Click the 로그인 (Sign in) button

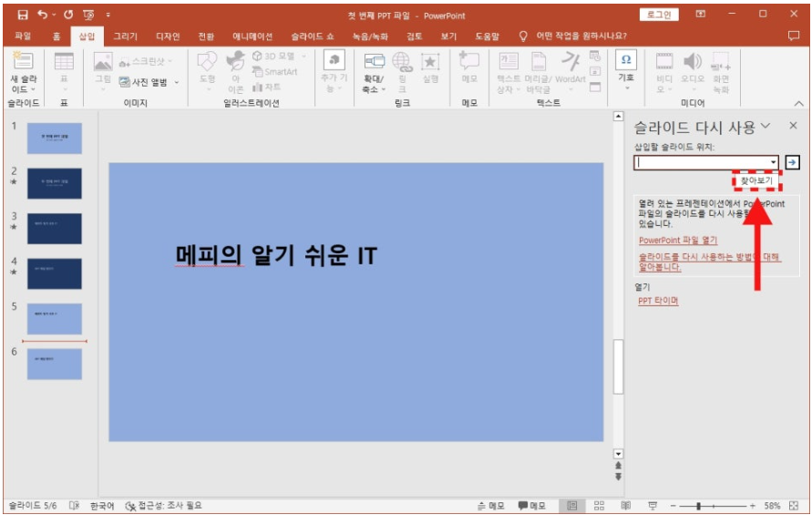point(659,15)
